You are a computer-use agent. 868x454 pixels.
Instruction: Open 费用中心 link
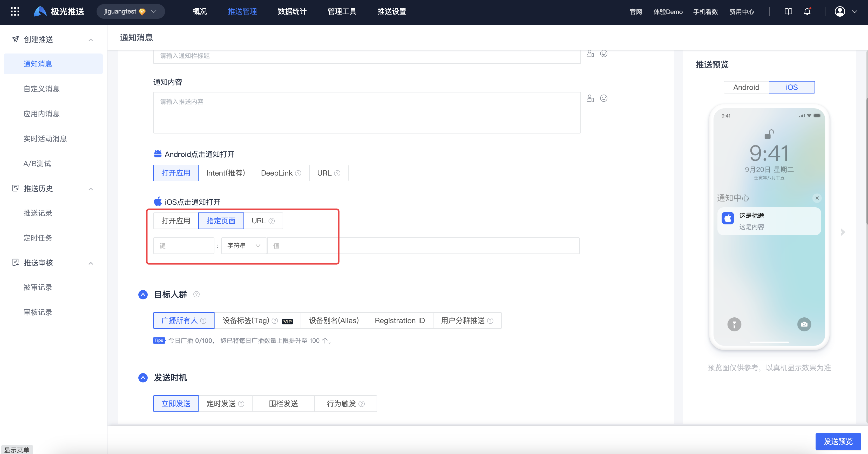(x=742, y=12)
